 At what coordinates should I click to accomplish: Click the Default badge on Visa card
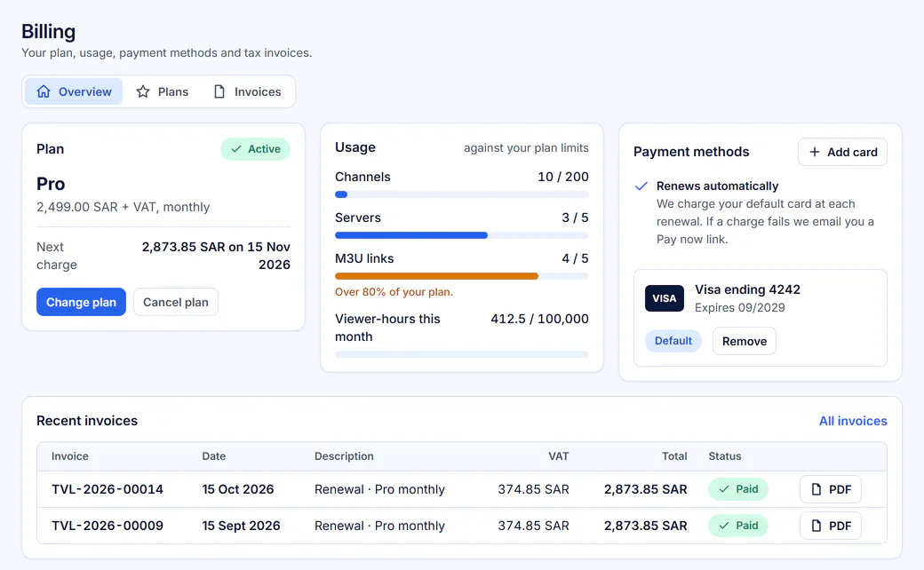(x=673, y=341)
